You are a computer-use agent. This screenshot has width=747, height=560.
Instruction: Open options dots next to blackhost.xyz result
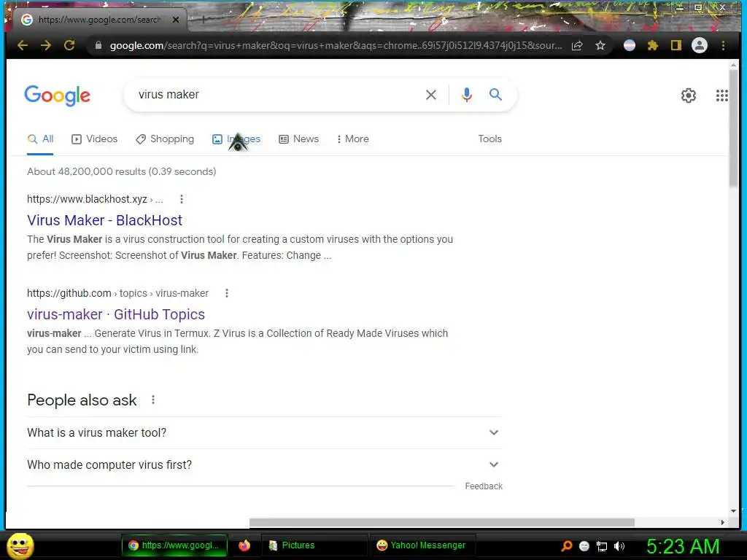[182, 199]
